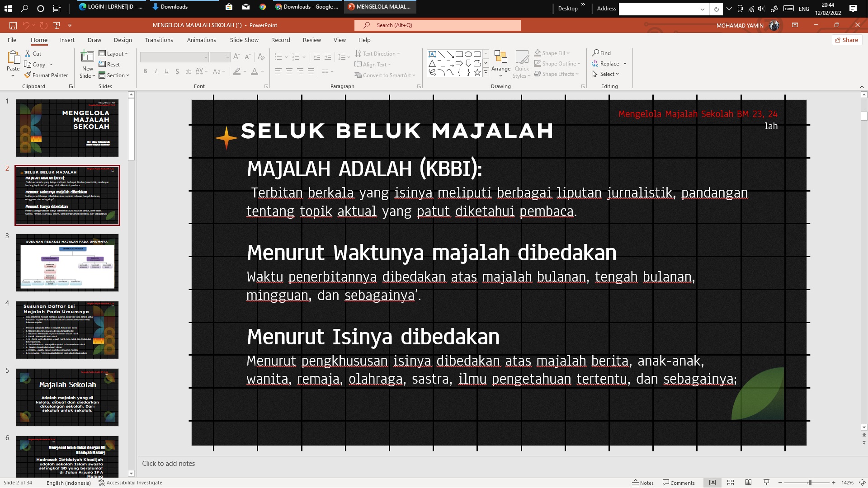Viewport: 868px width, 488px height.
Task: Toggle Normal view in status bar
Action: click(712, 483)
